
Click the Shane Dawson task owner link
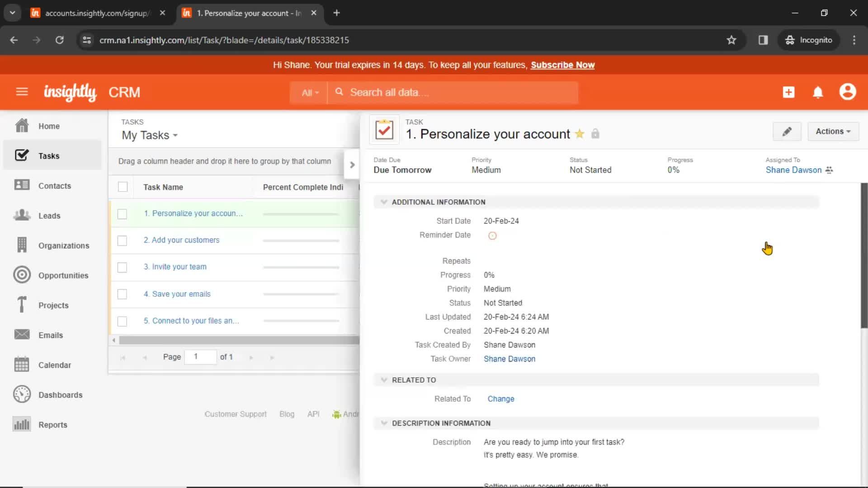coord(509,359)
